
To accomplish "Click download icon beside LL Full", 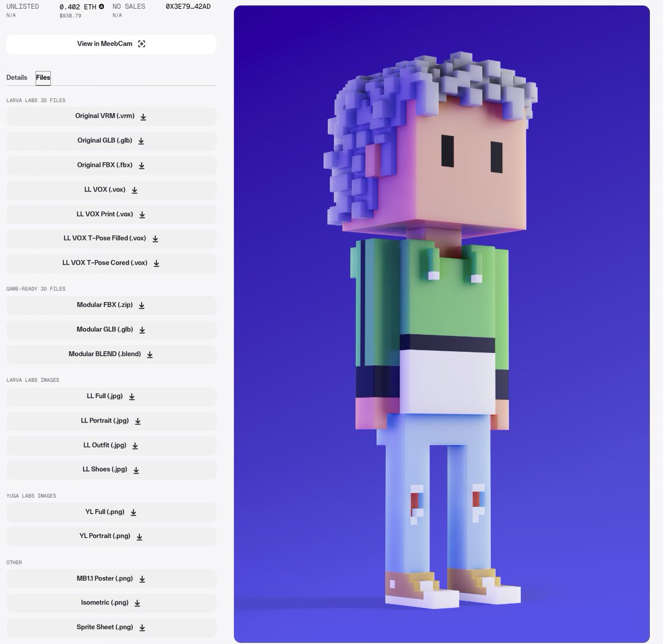I will click(x=131, y=397).
